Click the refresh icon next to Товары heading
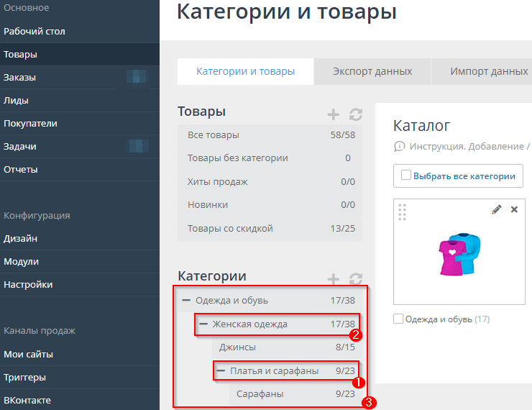Viewport: 532px width, 410px height. 355,114
